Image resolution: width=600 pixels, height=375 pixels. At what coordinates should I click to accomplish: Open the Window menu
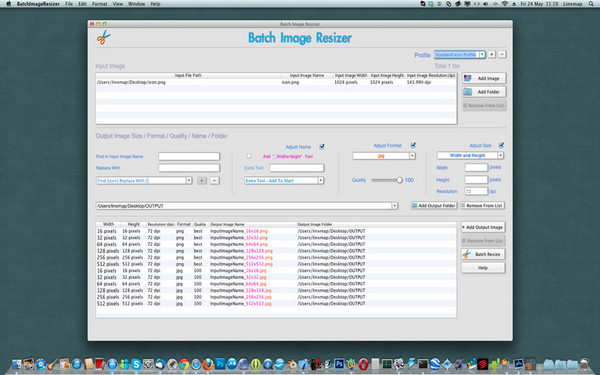(x=137, y=4)
